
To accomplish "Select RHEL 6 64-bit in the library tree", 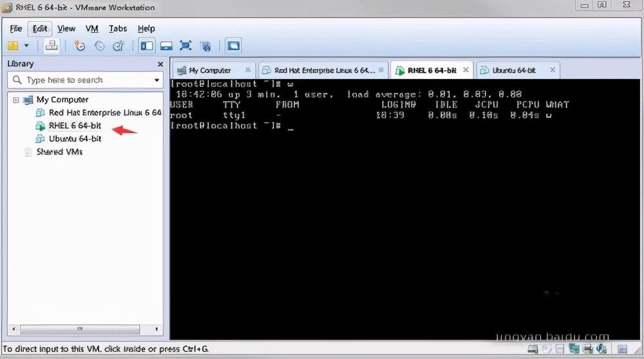I will [75, 125].
